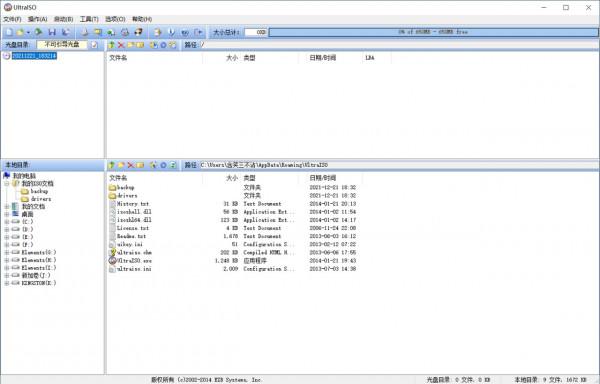
Task: Click the 不可引导光盘 boot type field
Action: click(x=62, y=45)
